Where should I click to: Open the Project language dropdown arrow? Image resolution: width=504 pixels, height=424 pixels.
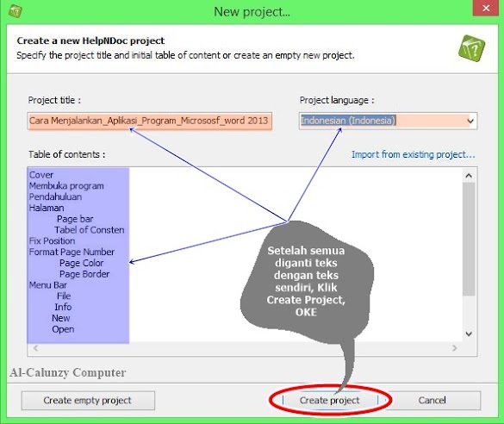coord(470,122)
